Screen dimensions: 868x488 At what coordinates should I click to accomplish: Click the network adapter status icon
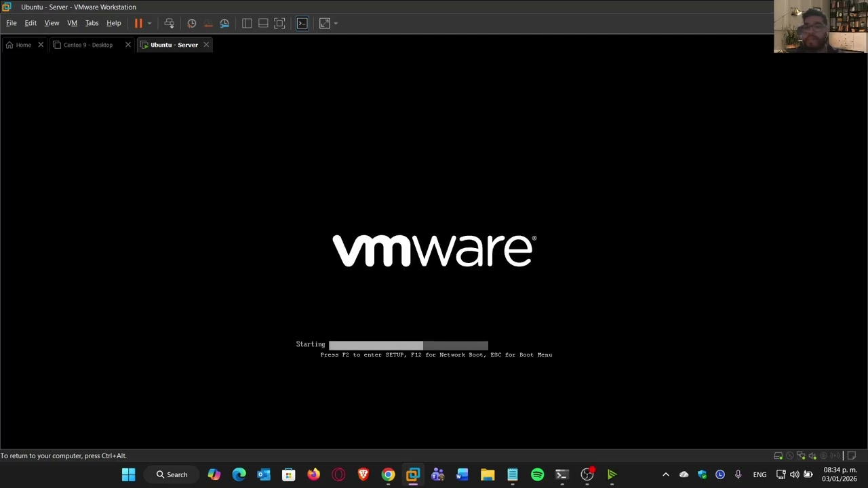[801, 455]
